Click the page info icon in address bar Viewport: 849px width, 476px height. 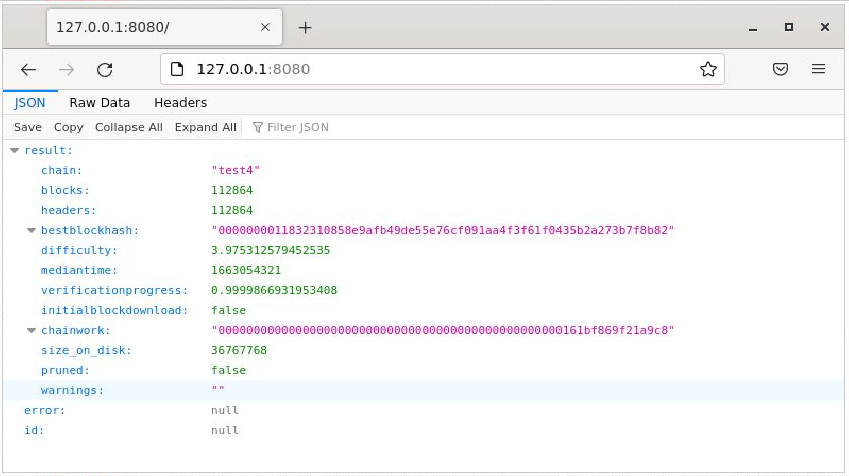click(x=177, y=69)
